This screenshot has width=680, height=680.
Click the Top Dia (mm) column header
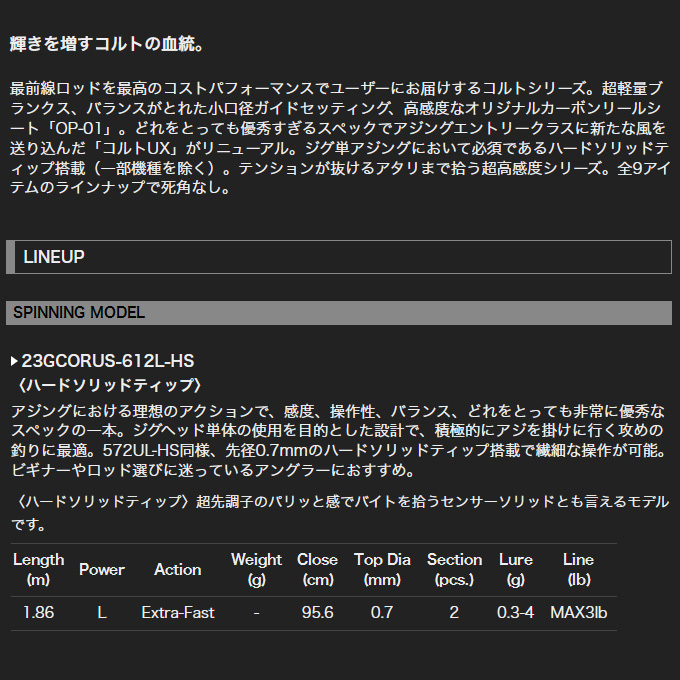click(x=382, y=569)
